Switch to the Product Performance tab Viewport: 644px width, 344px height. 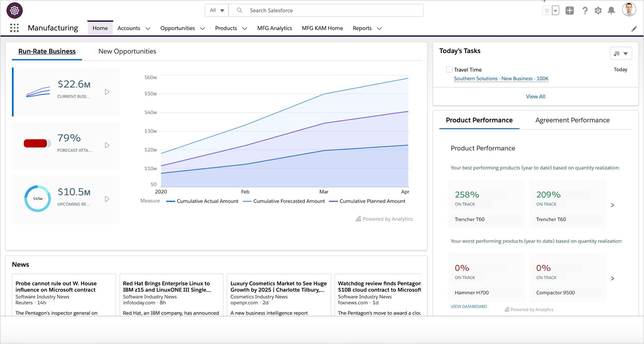pyautogui.click(x=479, y=120)
